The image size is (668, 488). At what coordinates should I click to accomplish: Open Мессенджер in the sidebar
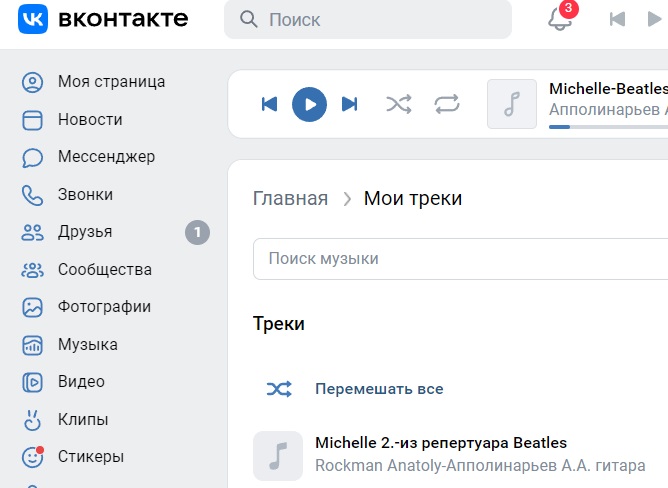(x=89, y=157)
